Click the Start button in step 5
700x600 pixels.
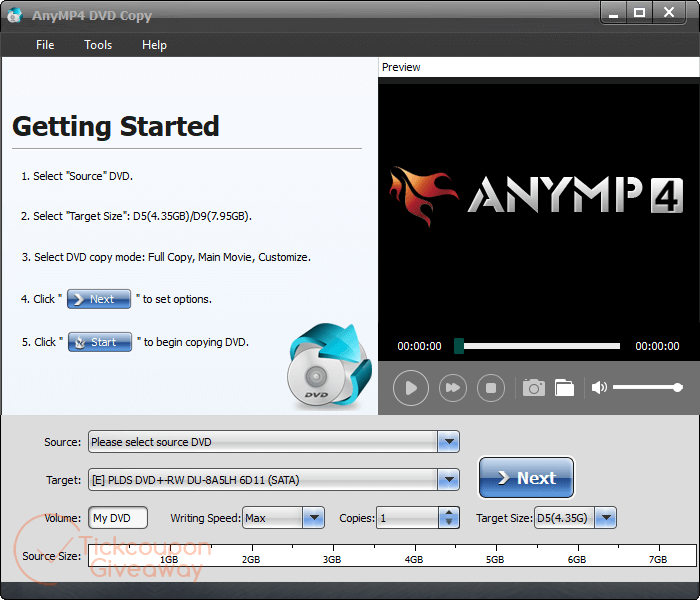click(100, 342)
